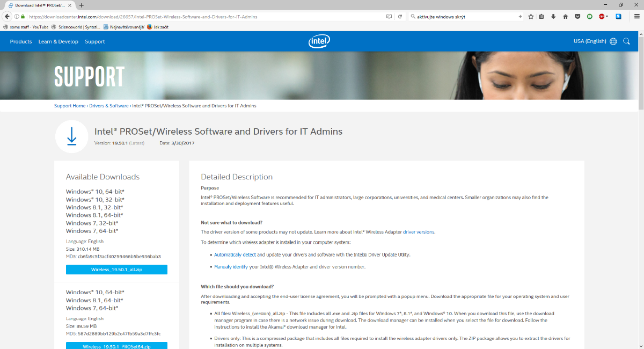Click the Pocket toolbar icon
Viewport: 644px width, 349px height.
coord(577,17)
